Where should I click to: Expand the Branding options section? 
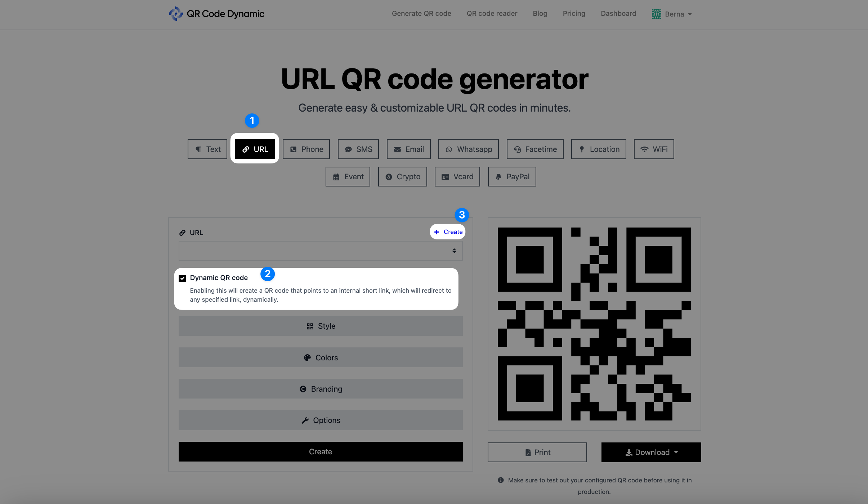321,389
